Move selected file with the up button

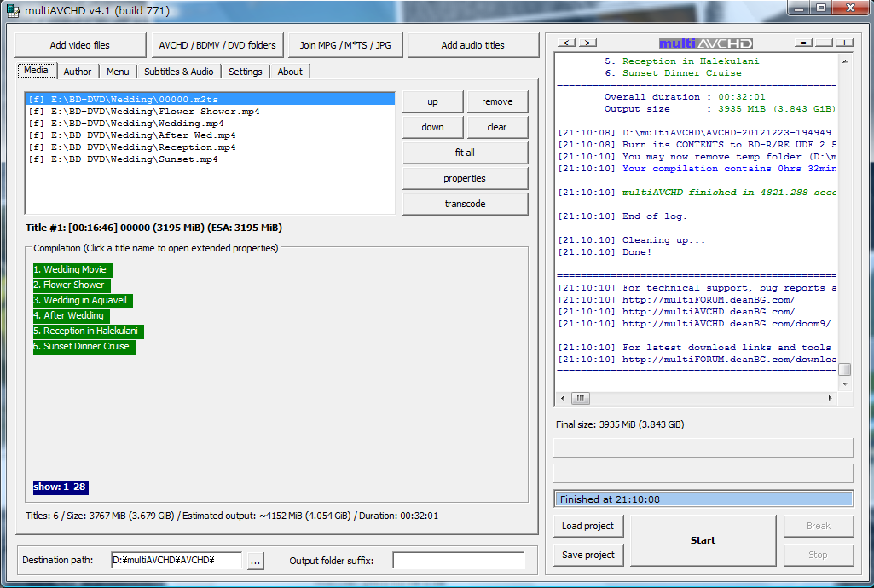point(432,102)
